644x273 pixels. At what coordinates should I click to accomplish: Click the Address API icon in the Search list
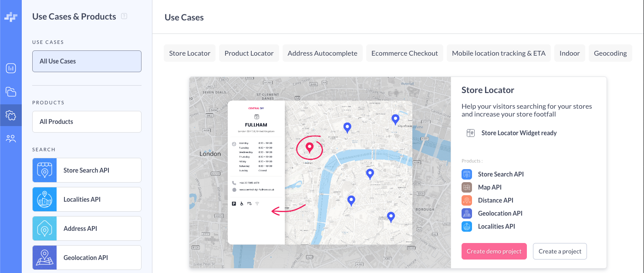[44, 229]
